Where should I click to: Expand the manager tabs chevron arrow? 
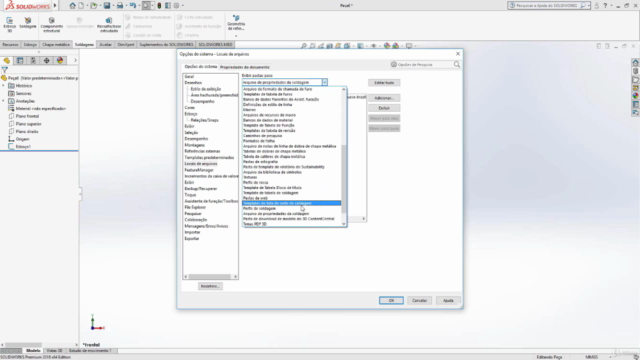click(75, 60)
